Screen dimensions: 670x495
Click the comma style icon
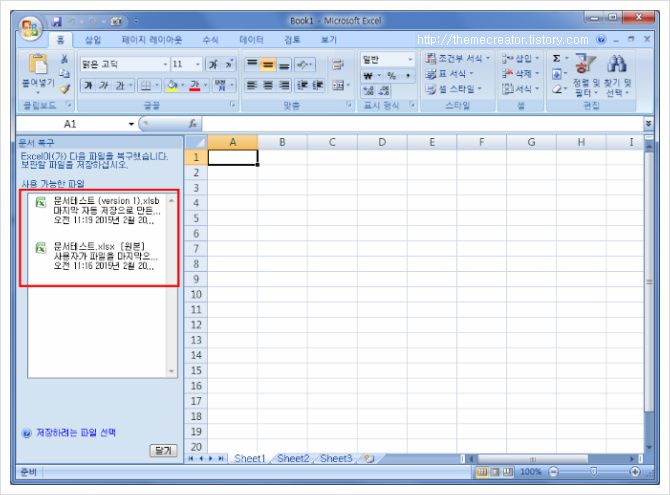coord(408,76)
